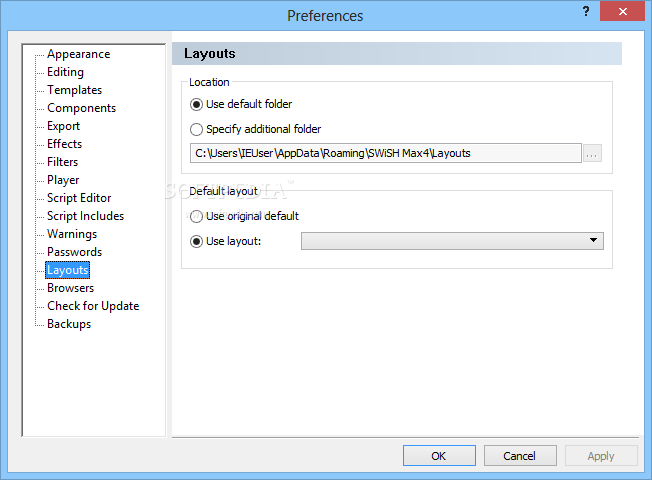Open the Backups preferences page
The height and width of the screenshot is (480, 652).
(x=69, y=324)
